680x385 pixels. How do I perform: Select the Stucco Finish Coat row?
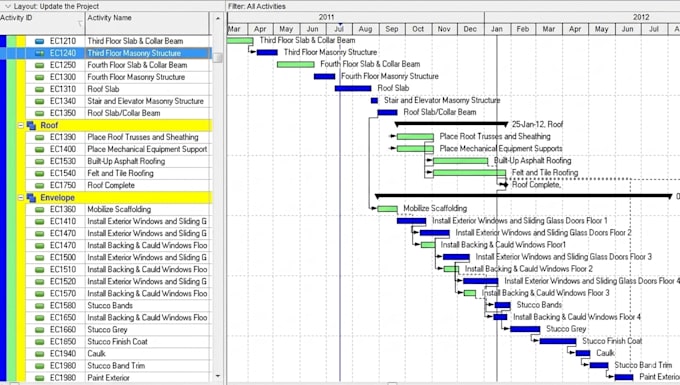pos(118,342)
